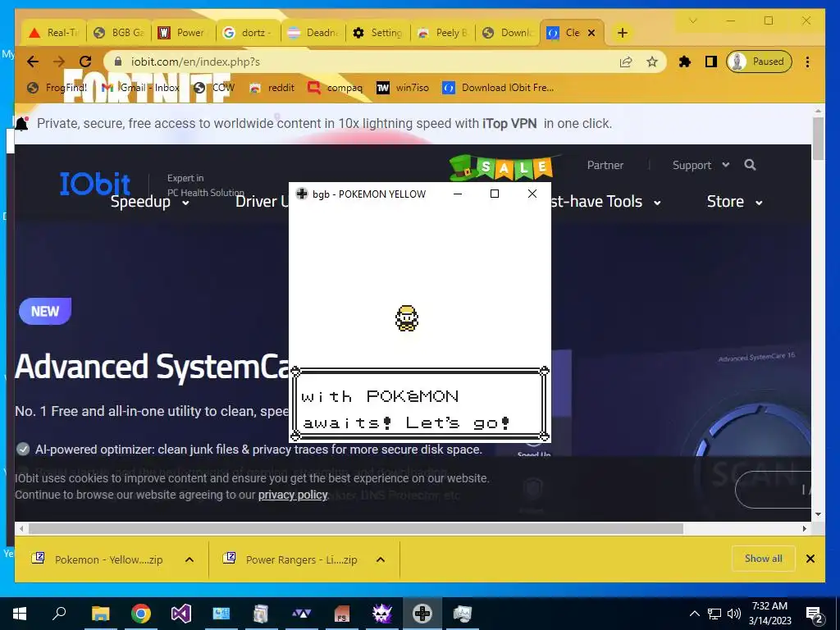Open the Windows Start menu
The image size is (840, 630).
(20, 614)
